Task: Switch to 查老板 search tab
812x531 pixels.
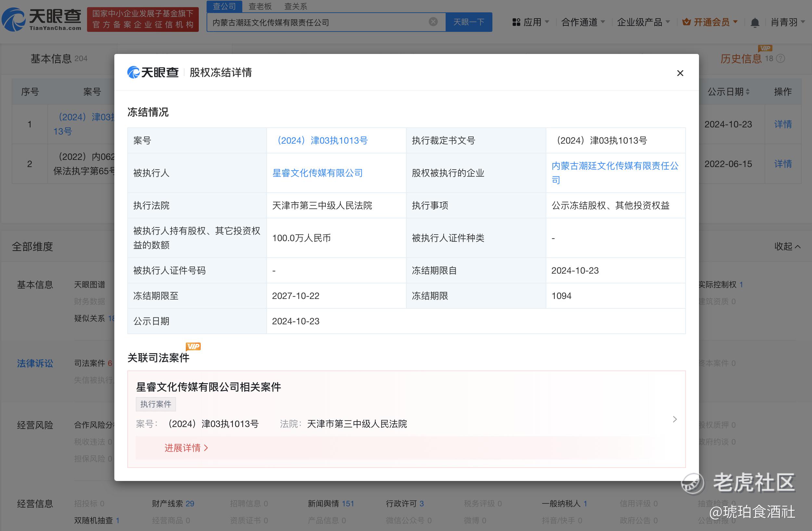Action: click(260, 6)
